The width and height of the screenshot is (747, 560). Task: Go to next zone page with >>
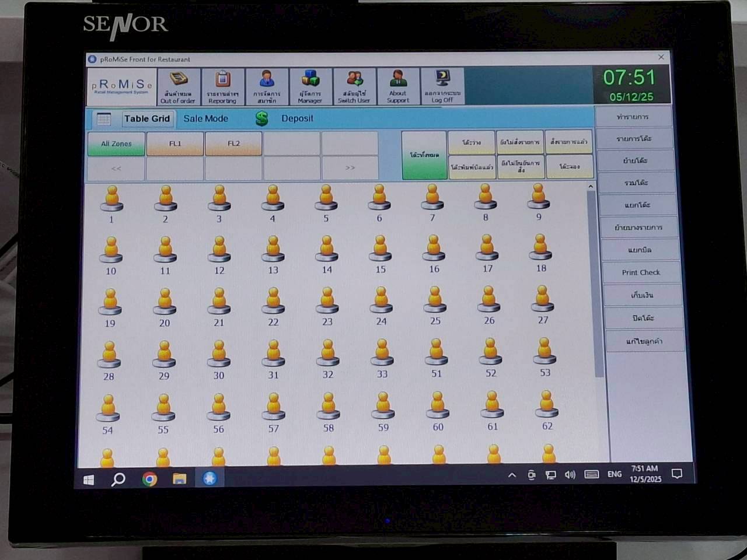point(350,168)
